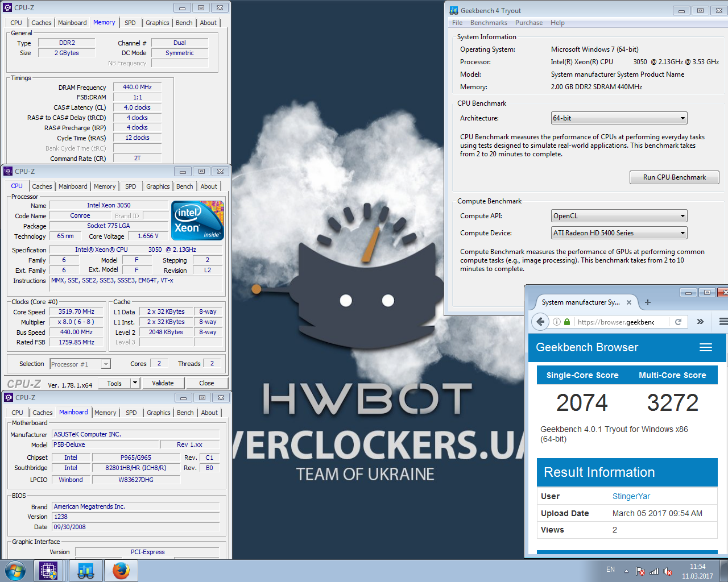Open File menu in Geekbench

point(457,23)
